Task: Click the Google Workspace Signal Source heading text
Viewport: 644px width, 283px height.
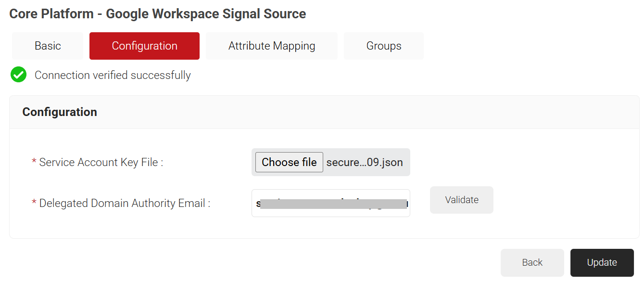Action: click(x=206, y=13)
